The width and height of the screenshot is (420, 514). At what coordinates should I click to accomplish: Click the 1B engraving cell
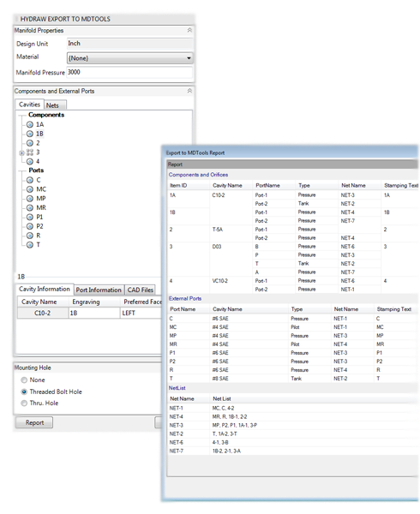(94, 313)
